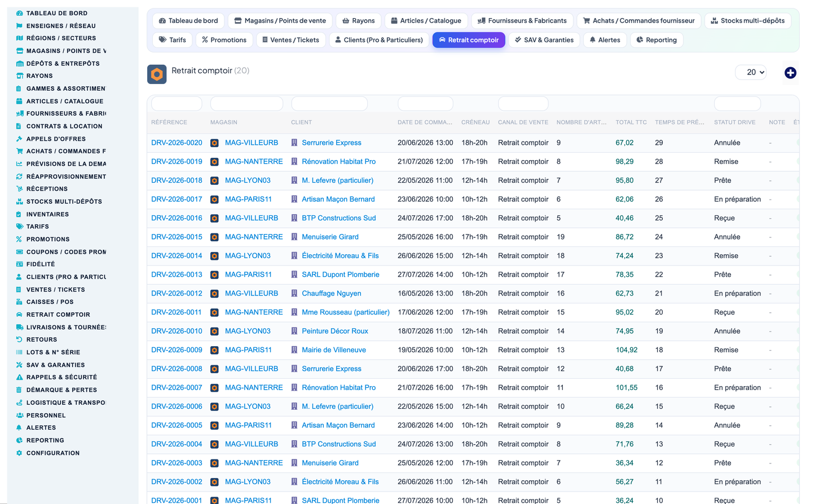Viewport: 815px width, 504px height.
Task: Click the Appels d'offres gavel icon
Action: click(x=20, y=139)
